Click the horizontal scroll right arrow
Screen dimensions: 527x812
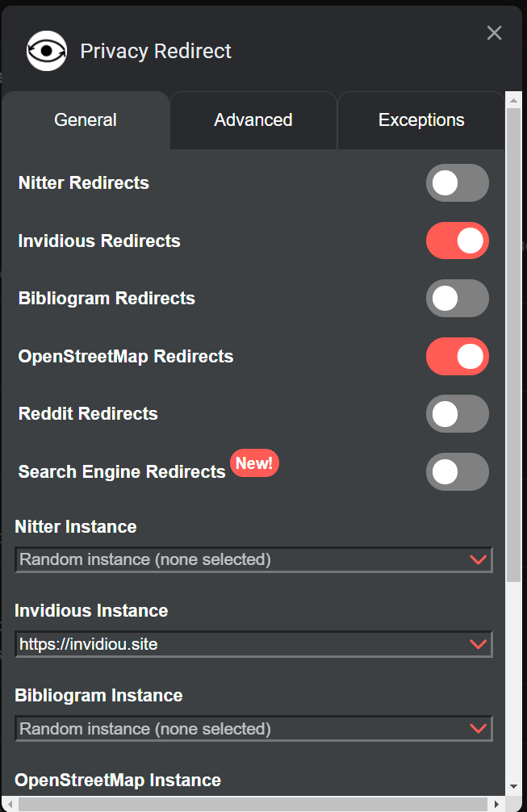[x=496, y=804]
